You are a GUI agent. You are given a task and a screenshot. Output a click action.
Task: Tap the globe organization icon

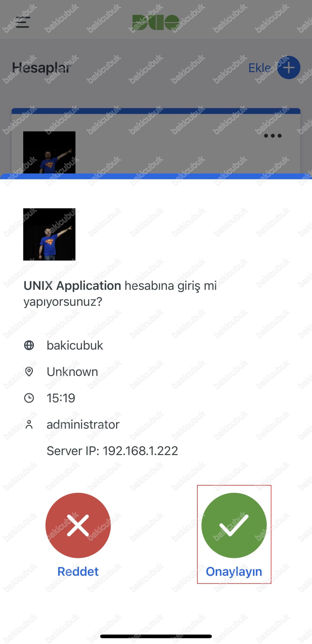coord(29,345)
